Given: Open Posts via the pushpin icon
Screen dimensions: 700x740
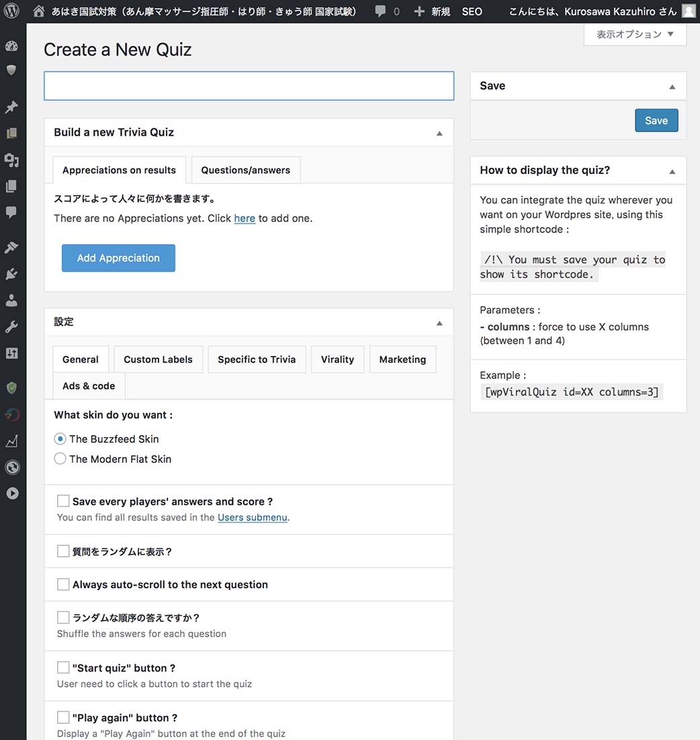Looking at the screenshot, I should [11, 107].
